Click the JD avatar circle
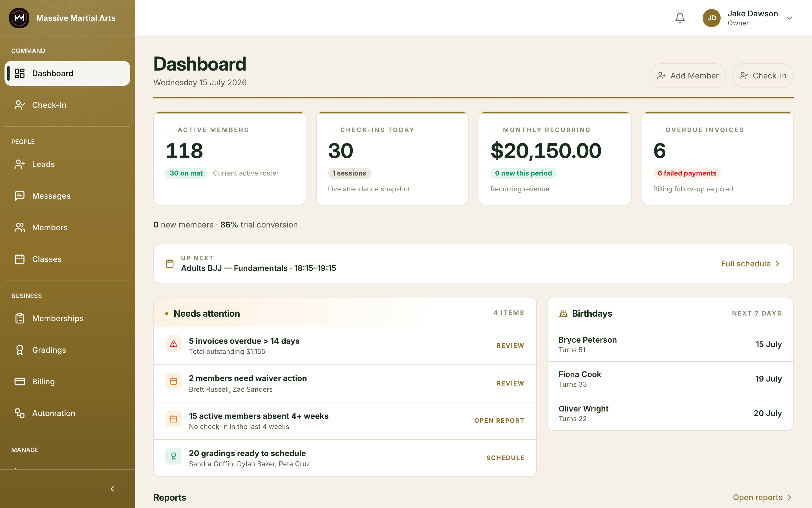This screenshot has height=508, width=812. pos(711,18)
